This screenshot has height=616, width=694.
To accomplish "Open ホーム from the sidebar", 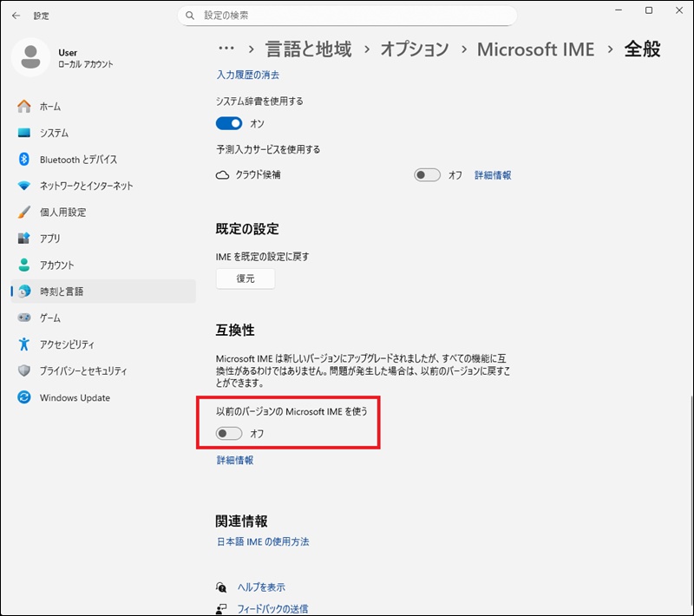I will tap(50, 107).
